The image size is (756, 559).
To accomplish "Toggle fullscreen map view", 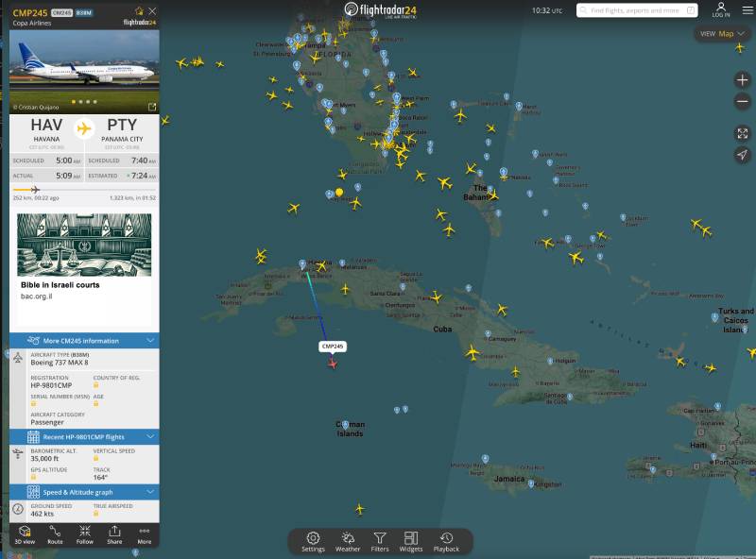I will tap(743, 133).
